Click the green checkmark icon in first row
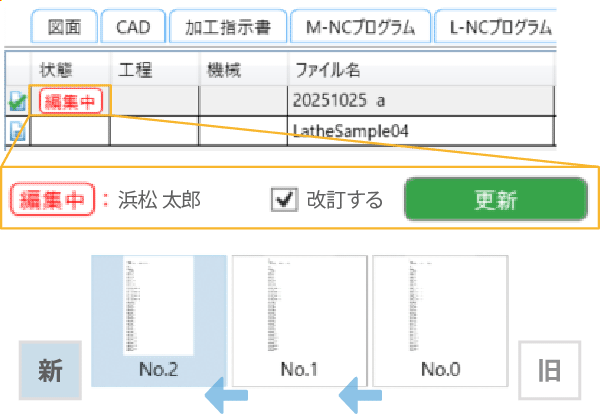 click(x=17, y=101)
